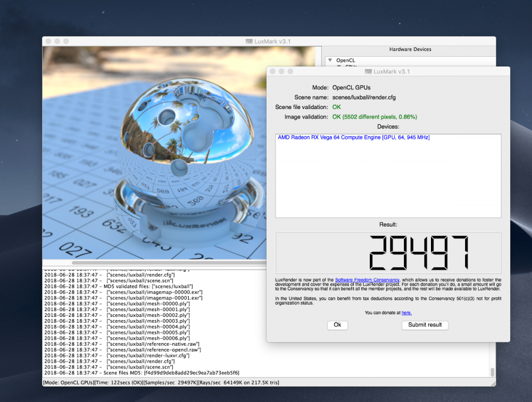Zoom the main LuxMark window
Screen dimensions: 532x402
tap(66, 41)
